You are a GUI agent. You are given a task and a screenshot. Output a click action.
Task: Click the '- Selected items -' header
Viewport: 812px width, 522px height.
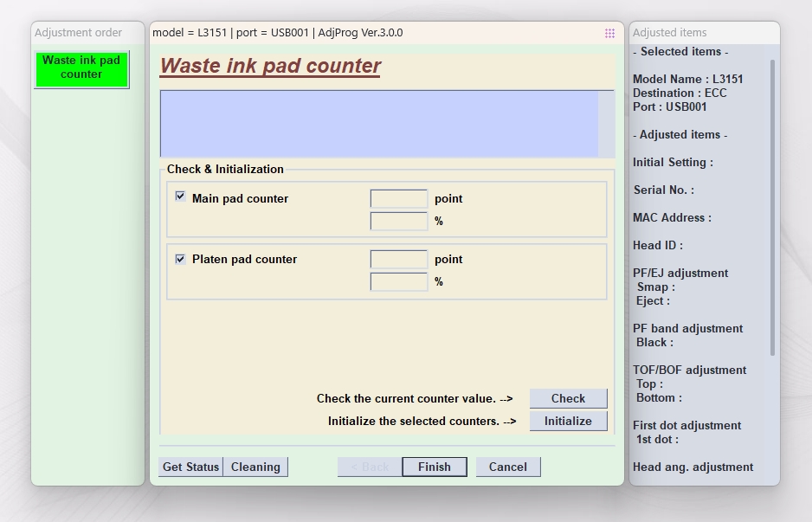tap(680, 52)
